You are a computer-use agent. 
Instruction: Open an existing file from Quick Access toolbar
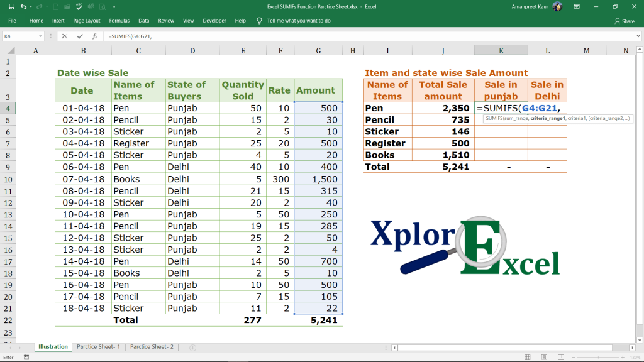[x=66, y=7]
